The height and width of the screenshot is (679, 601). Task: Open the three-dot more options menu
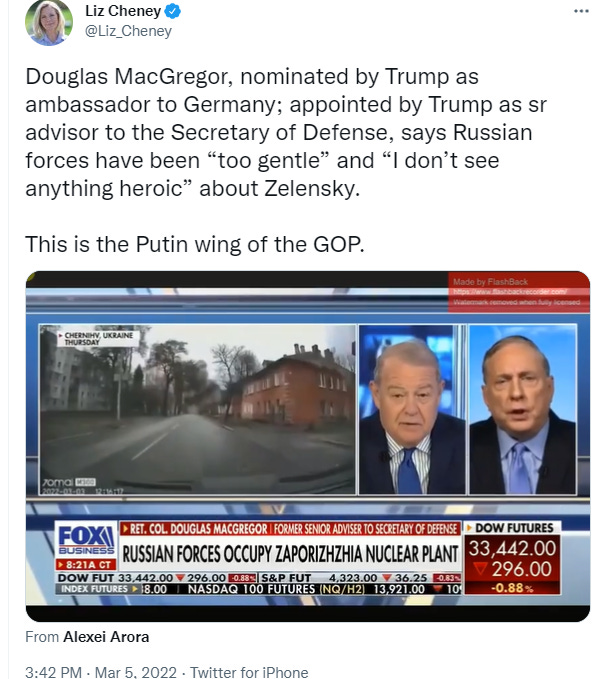(581, 11)
